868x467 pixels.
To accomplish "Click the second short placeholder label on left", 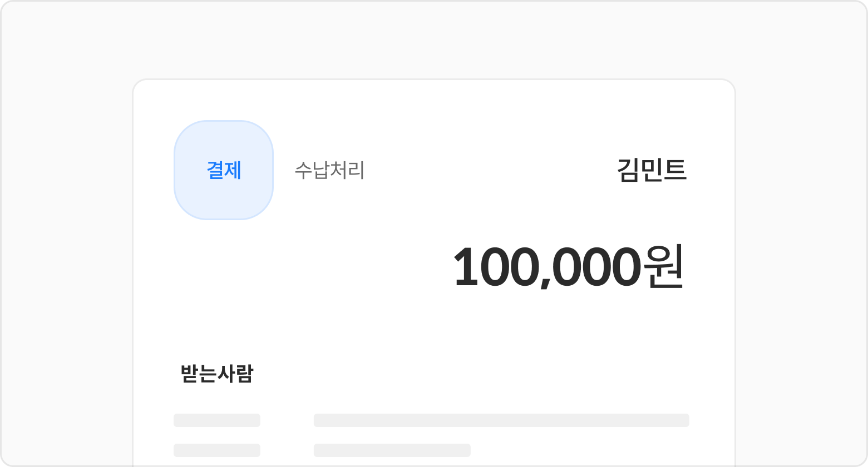I will 217,450.
